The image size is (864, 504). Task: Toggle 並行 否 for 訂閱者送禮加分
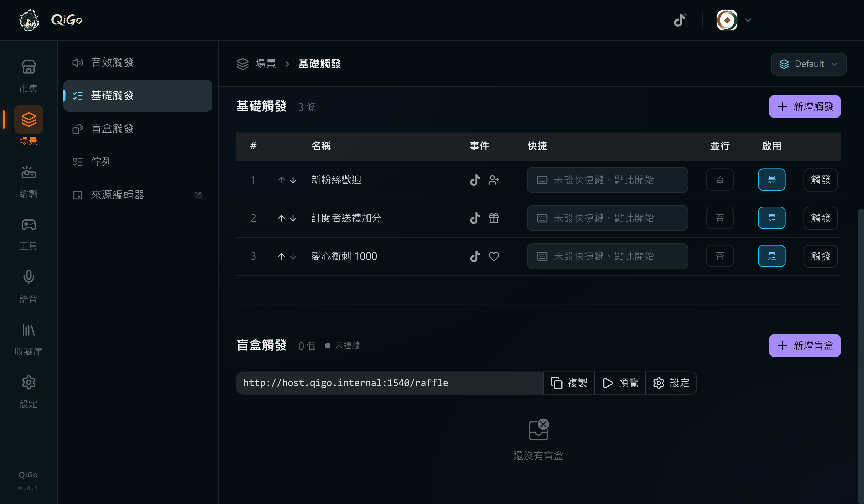[720, 218]
